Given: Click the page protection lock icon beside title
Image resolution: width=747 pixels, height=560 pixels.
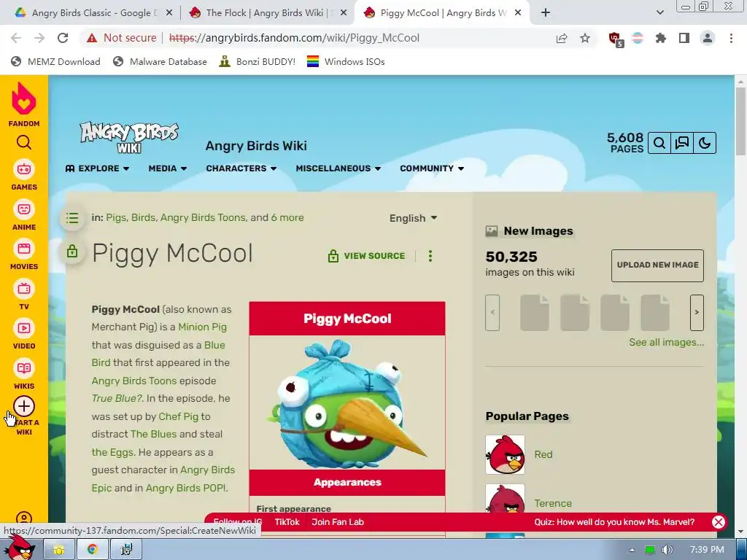Looking at the screenshot, I should click(72, 251).
